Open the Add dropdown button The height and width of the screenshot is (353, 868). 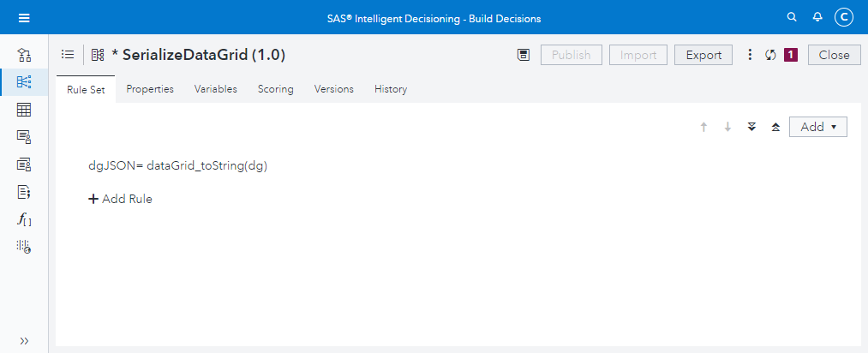click(817, 127)
